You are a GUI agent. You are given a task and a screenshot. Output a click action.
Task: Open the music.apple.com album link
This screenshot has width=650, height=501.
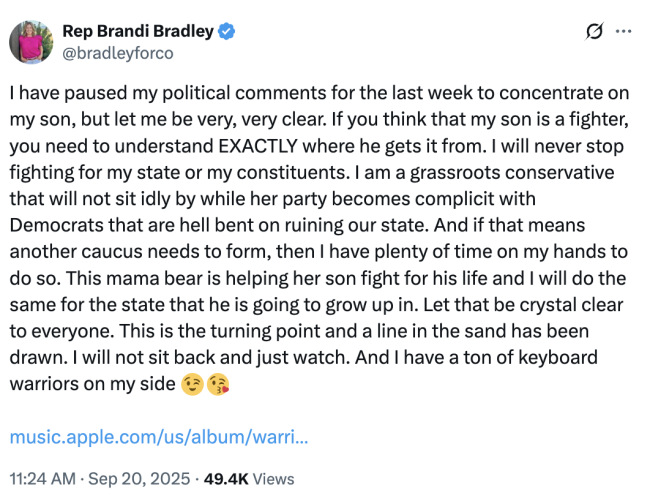pyautogui.click(x=158, y=438)
